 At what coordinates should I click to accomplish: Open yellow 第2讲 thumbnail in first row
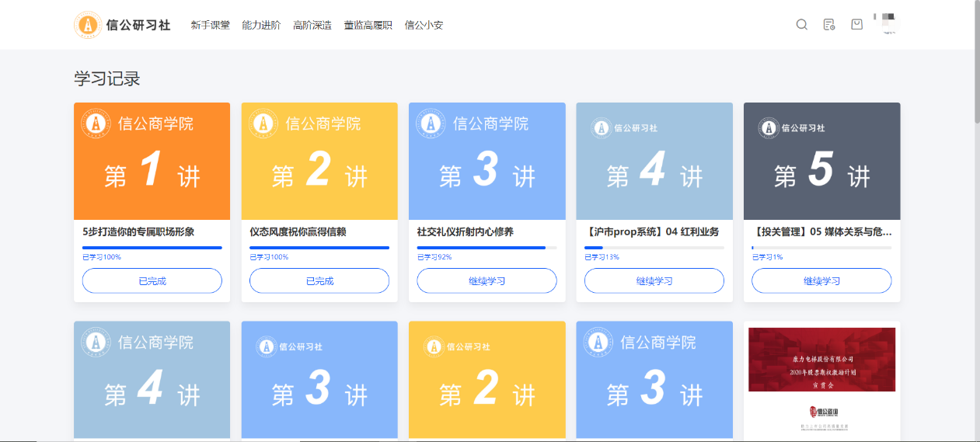pos(319,161)
